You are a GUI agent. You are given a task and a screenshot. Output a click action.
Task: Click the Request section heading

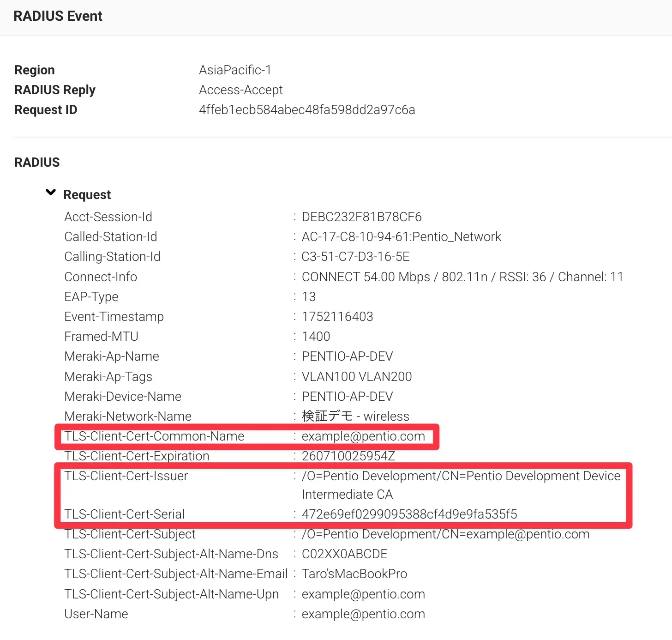(87, 195)
